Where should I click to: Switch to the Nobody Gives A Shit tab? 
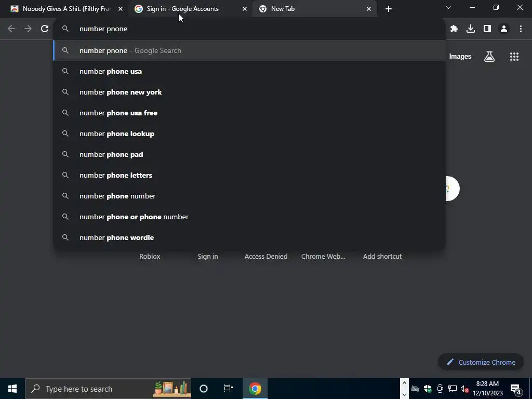[67, 9]
